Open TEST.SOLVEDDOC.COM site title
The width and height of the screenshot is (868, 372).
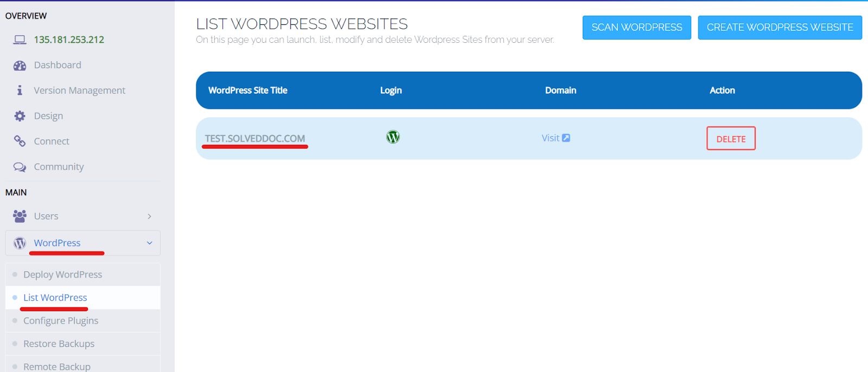(x=255, y=138)
